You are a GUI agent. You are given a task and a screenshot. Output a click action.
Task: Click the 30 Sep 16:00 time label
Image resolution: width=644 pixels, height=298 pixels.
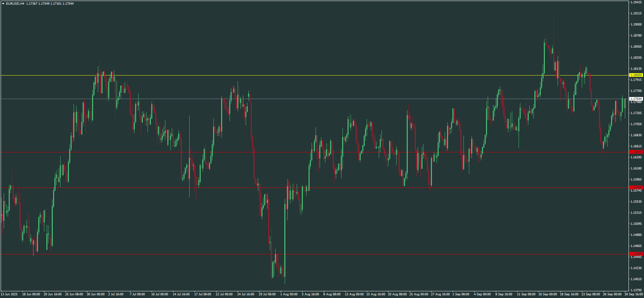click(634, 294)
